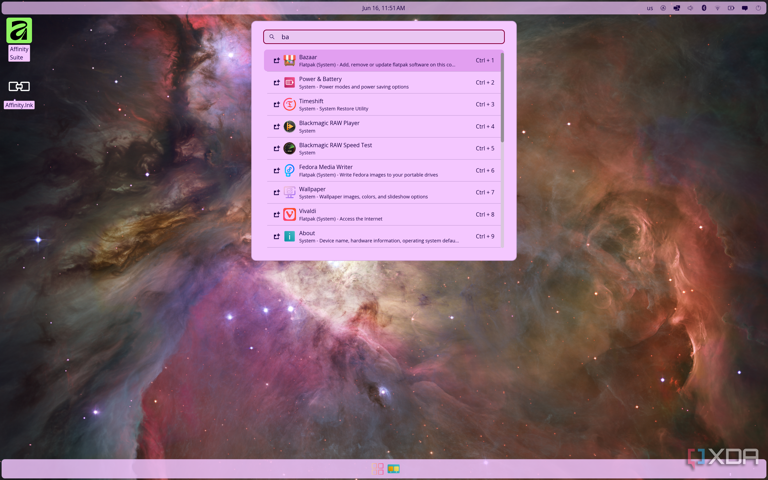Click the 'Ctrl + 6' shortcut label
768x480 pixels.
[485, 170]
